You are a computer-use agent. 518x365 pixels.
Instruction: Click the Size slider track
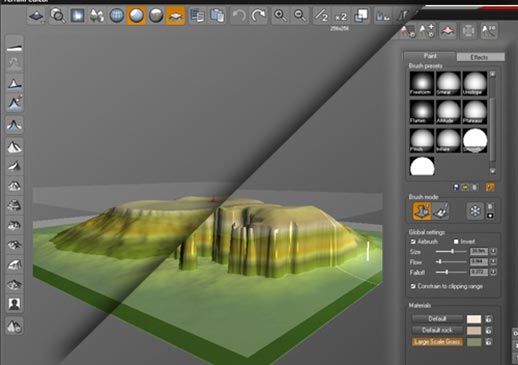451,251
